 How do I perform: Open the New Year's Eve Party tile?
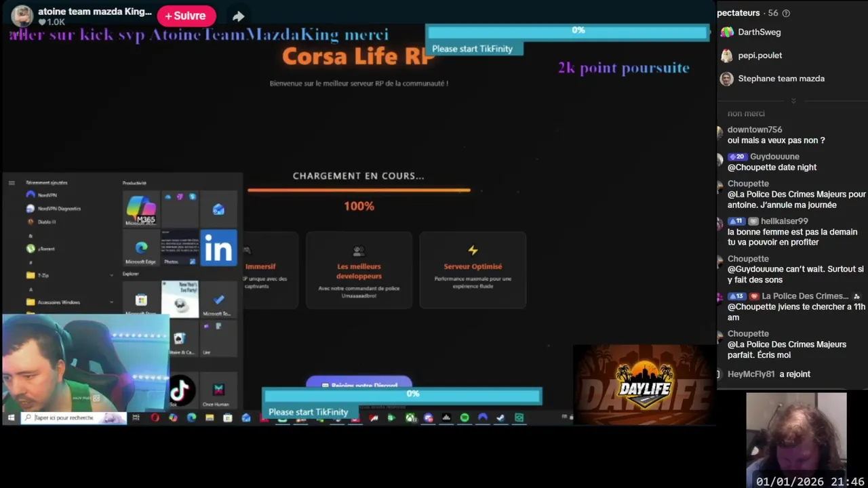[180, 300]
